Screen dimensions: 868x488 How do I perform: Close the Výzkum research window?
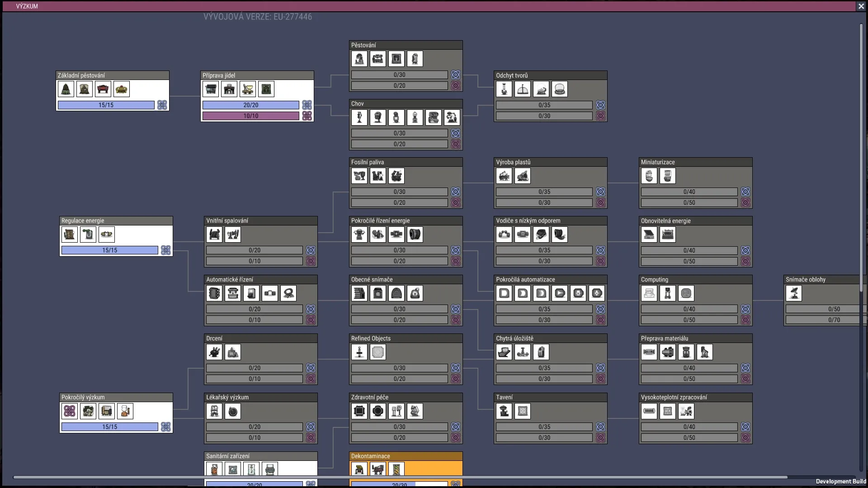click(861, 6)
